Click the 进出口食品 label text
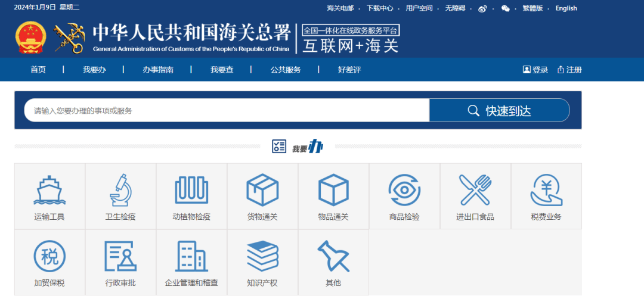The image size is (644, 302). [x=475, y=217]
